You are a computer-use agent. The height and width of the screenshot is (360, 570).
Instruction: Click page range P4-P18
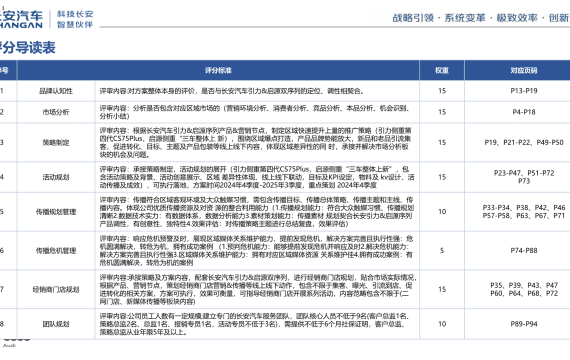click(x=524, y=112)
